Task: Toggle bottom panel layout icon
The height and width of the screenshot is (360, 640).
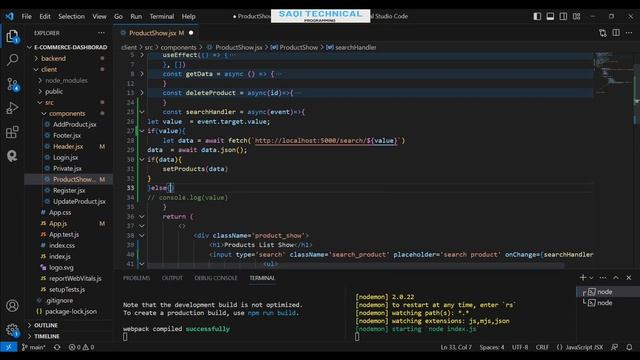Action: click(x=550, y=16)
